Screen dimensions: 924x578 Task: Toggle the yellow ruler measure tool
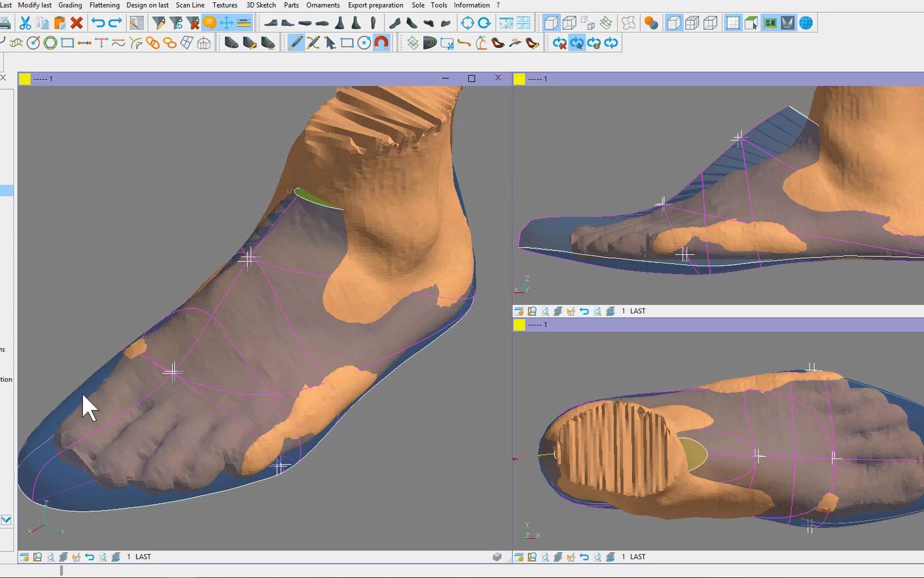[244, 23]
